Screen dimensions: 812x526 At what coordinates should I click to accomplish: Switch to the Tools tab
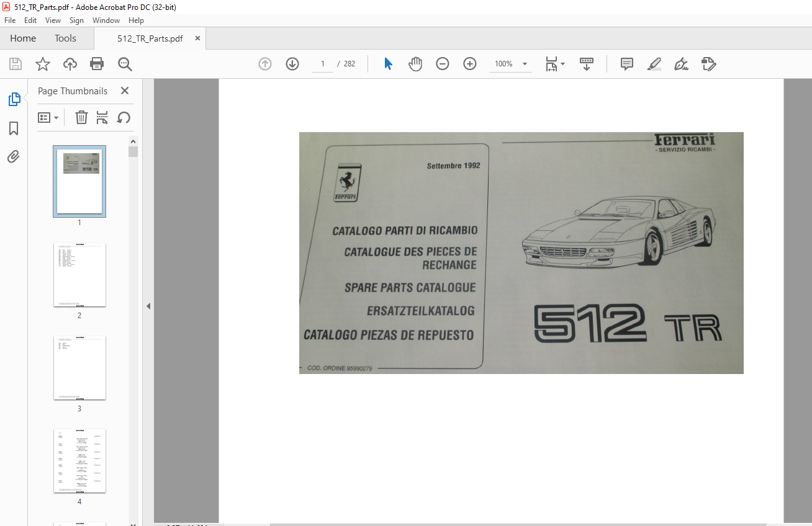click(x=65, y=38)
